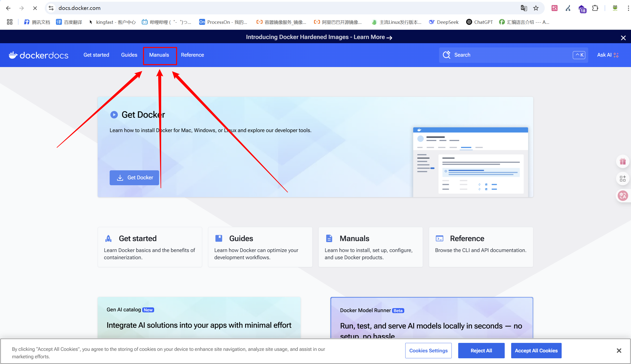Go back using browser back arrow
The width and height of the screenshot is (631, 364).
click(x=8, y=8)
